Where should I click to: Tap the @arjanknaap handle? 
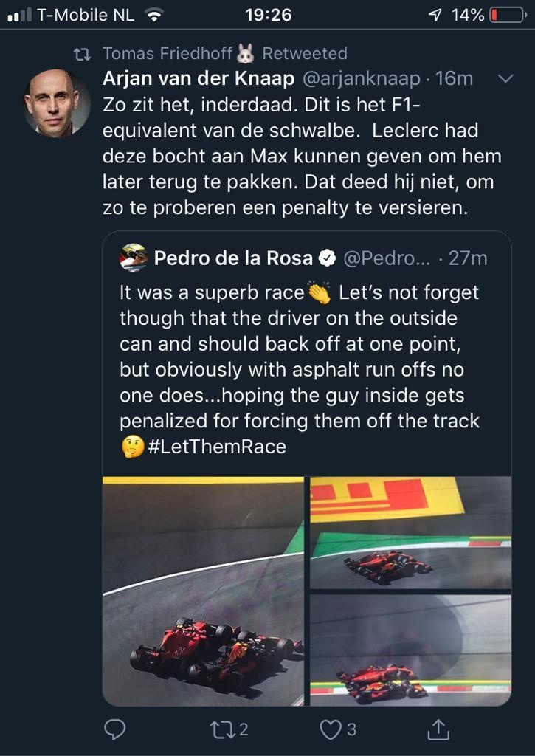point(360,78)
